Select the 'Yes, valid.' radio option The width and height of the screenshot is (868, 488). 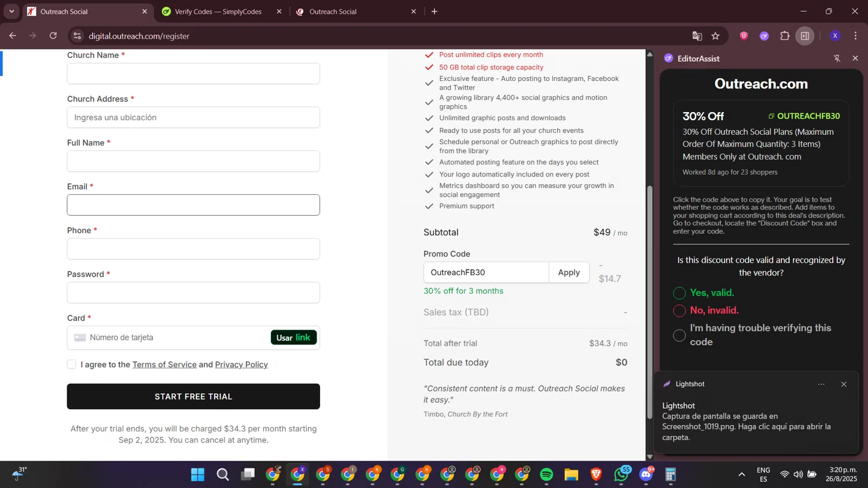(679, 293)
